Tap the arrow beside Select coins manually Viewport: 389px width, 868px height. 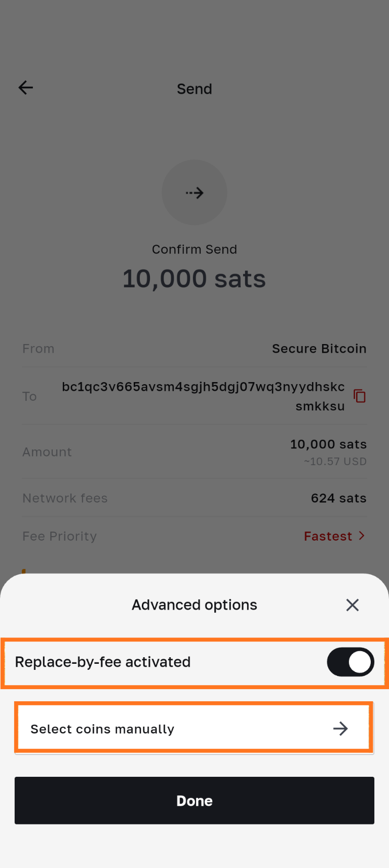tap(340, 729)
